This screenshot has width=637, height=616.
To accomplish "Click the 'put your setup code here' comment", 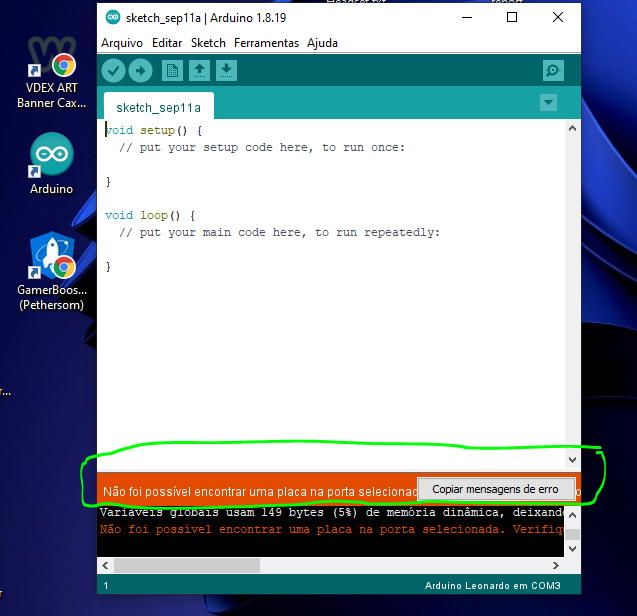I will pyautogui.click(x=262, y=147).
